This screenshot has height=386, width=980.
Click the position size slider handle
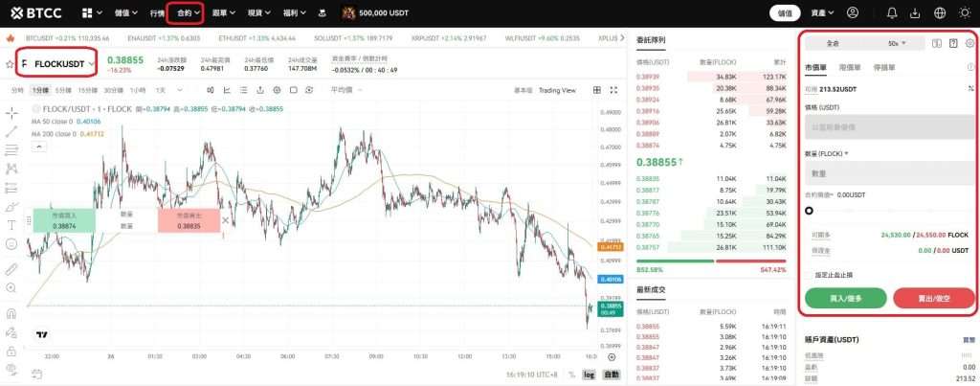810,211
